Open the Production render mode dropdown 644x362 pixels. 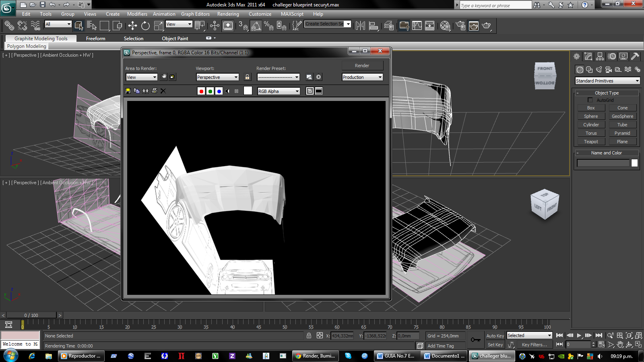[x=362, y=77]
